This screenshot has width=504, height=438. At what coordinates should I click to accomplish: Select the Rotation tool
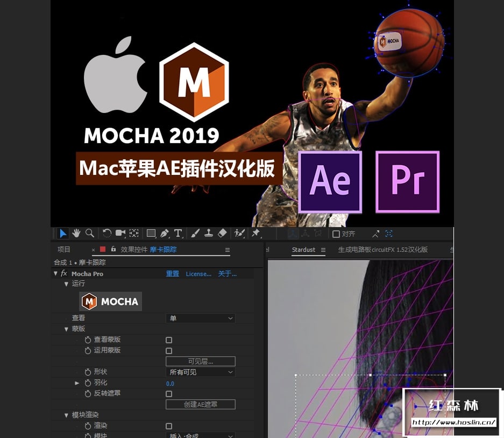pyautogui.click(x=107, y=233)
